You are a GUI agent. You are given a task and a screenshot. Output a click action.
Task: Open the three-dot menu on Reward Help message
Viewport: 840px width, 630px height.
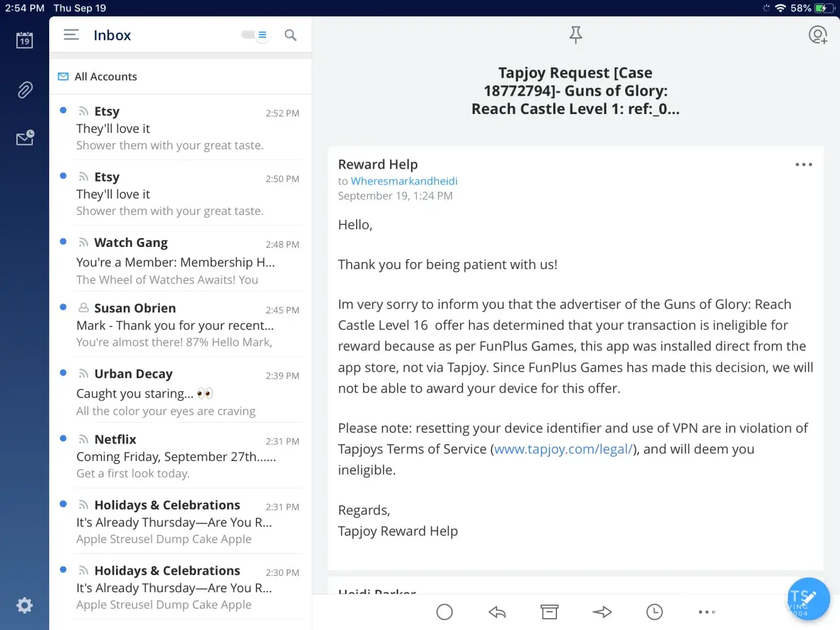coord(803,164)
